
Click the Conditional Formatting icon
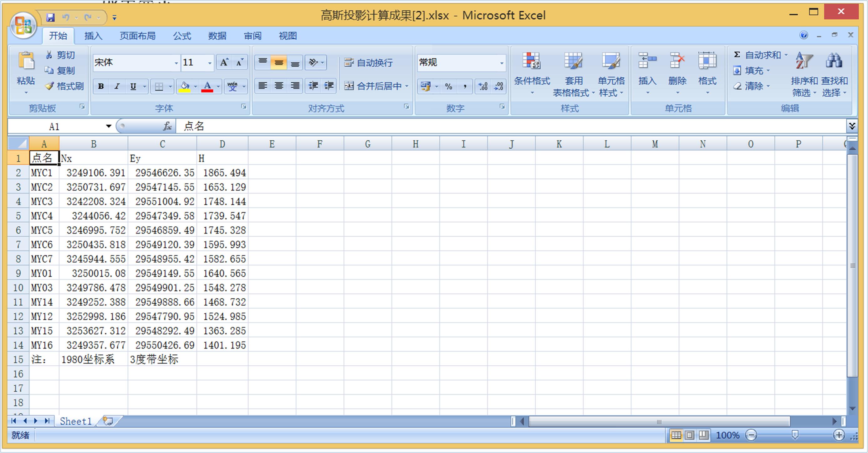(x=531, y=61)
